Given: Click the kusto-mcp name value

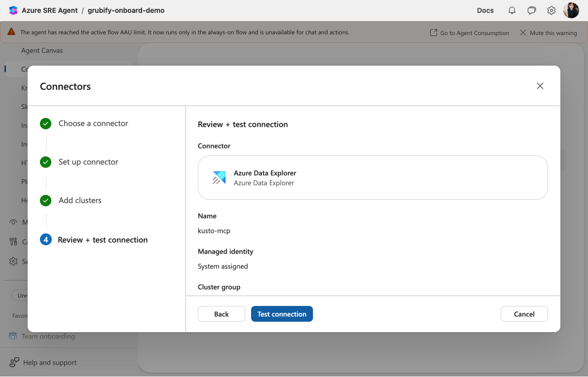Looking at the screenshot, I should pos(214,231).
